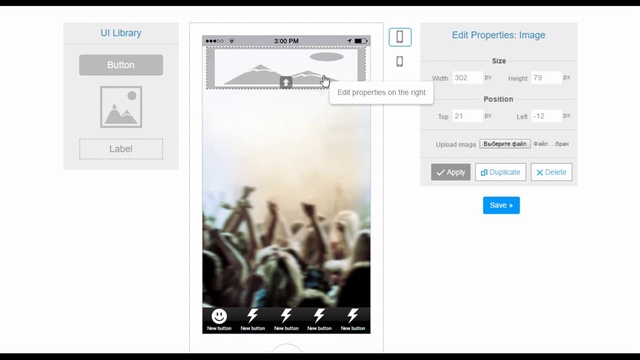Select the image placeholder on the phone canvas

pos(286,67)
